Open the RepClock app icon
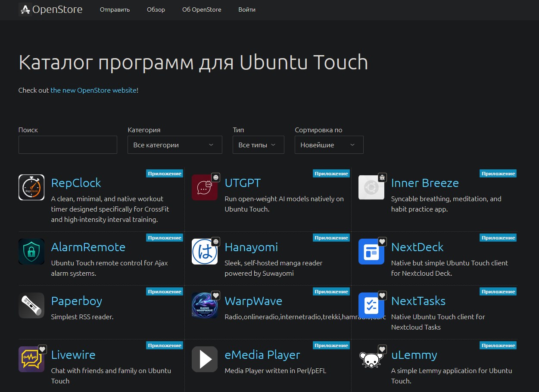This screenshot has height=392, width=539. pyautogui.click(x=31, y=187)
